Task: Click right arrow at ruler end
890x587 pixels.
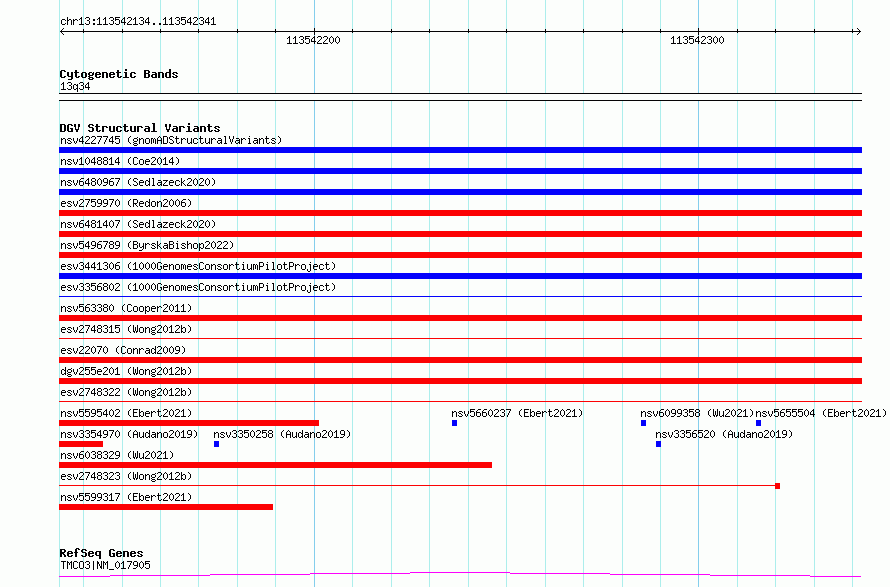Action: pos(858,31)
